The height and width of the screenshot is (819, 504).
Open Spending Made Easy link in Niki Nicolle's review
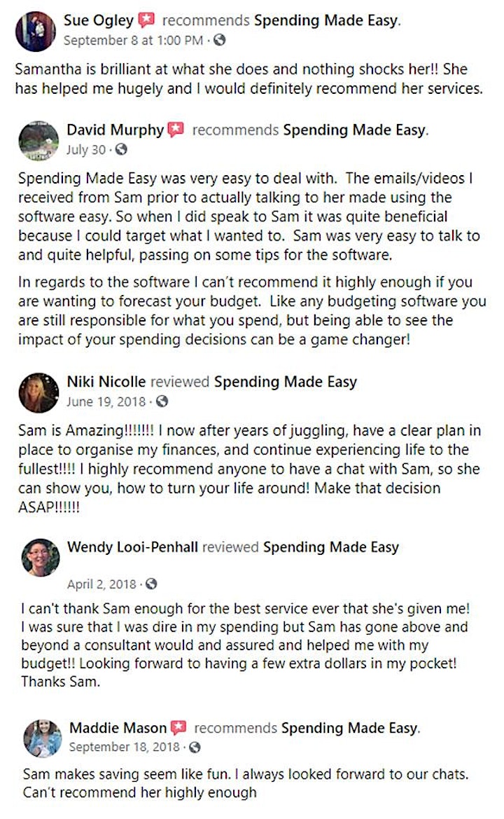click(286, 382)
